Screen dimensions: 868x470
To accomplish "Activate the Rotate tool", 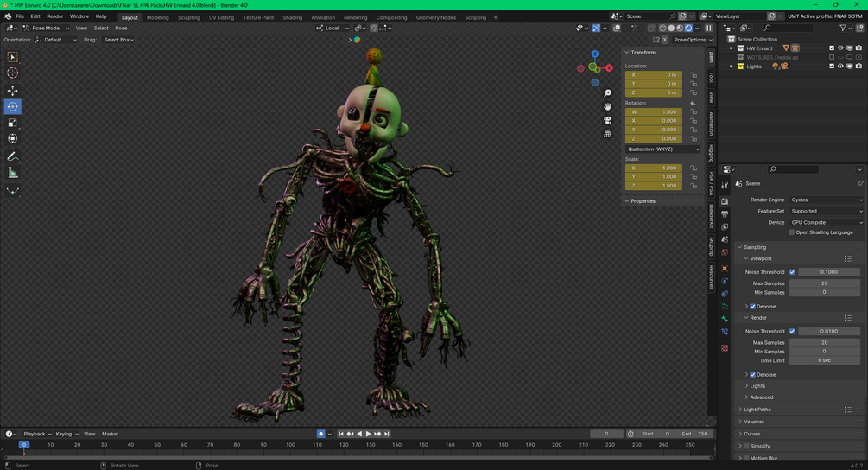I will pyautogui.click(x=12, y=107).
